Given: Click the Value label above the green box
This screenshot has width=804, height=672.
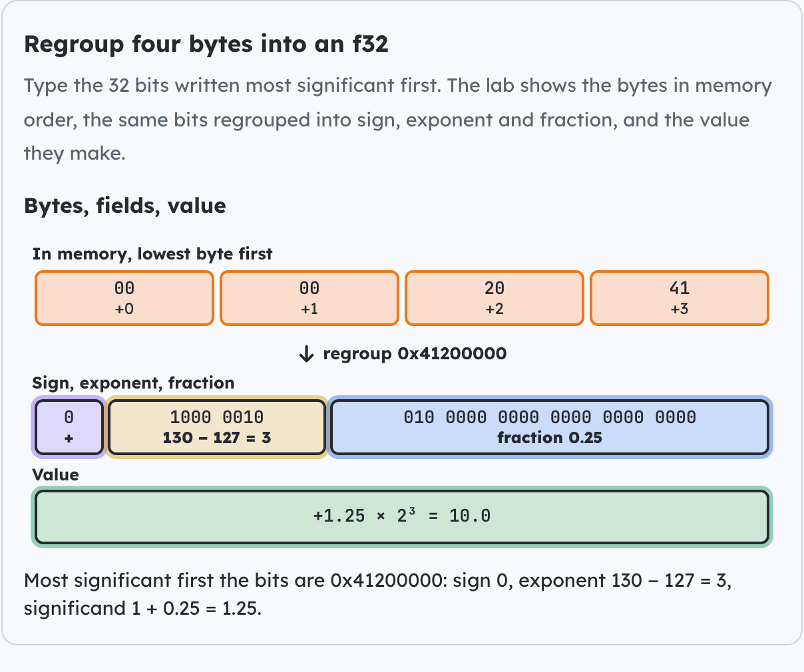Looking at the screenshot, I should pos(55,474).
